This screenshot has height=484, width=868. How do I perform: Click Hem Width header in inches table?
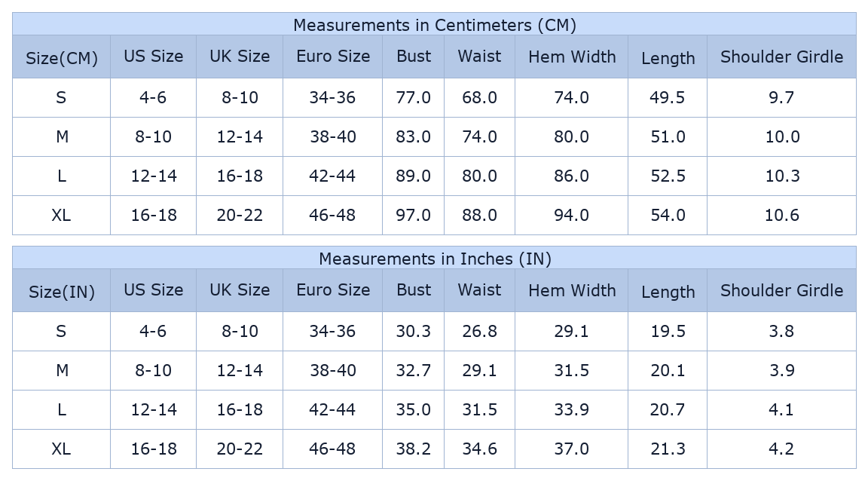point(572,290)
